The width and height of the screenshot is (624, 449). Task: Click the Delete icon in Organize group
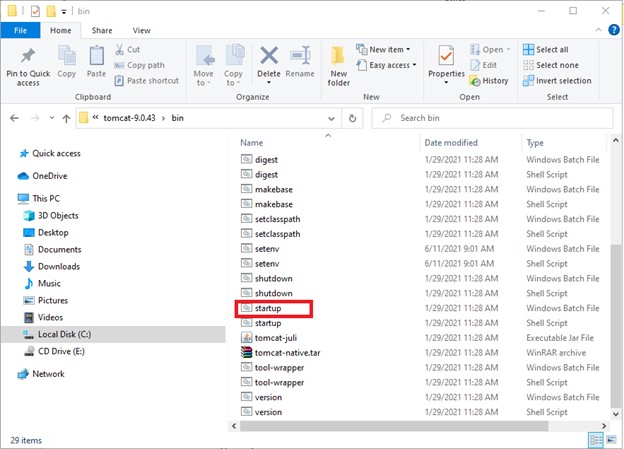click(269, 59)
